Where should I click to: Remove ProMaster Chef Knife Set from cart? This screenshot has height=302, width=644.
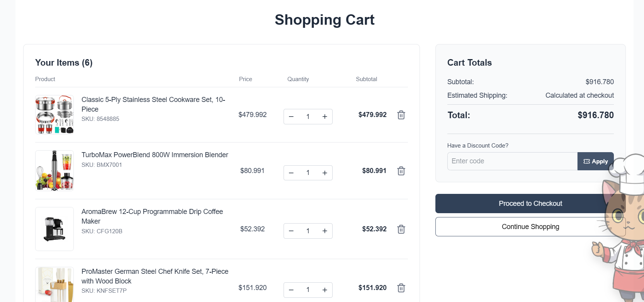(401, 288)
